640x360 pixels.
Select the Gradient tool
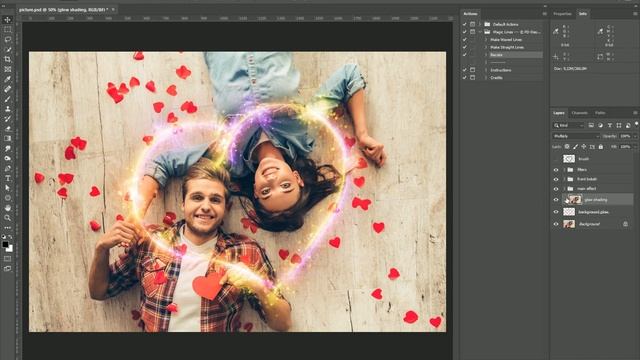click(7, 138)
